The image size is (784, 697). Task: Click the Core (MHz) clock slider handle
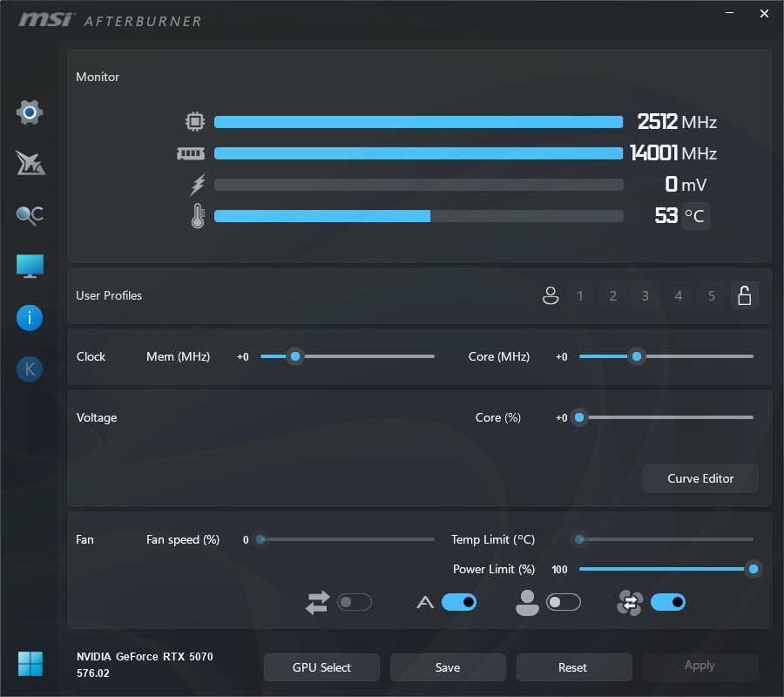[637, 356]
